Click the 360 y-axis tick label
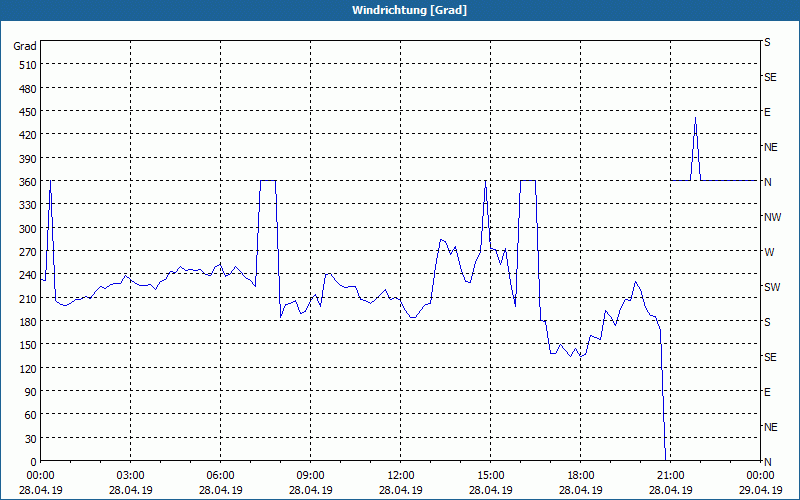Screen dimensions: 800x500 (x=29, y=182)
